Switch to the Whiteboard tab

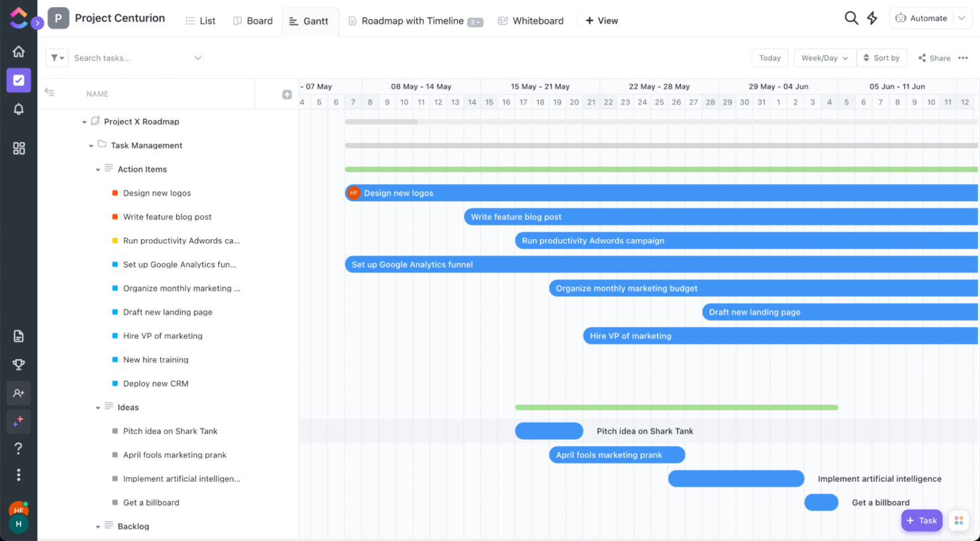(x=530, y=21)
